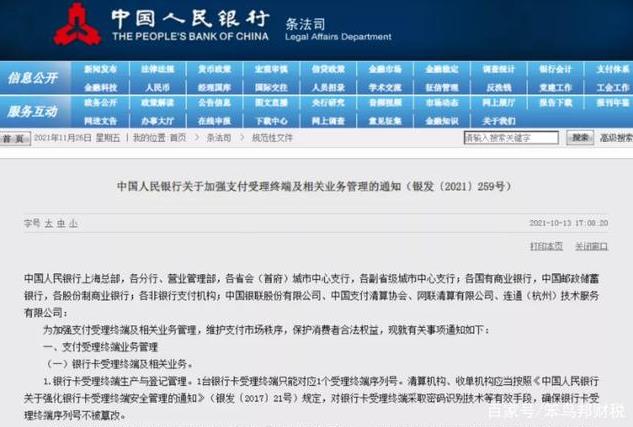The height and width of the screenshot is (427, 633).
Task: Open the 金融稳定 menu item
Action: [442, 69]
